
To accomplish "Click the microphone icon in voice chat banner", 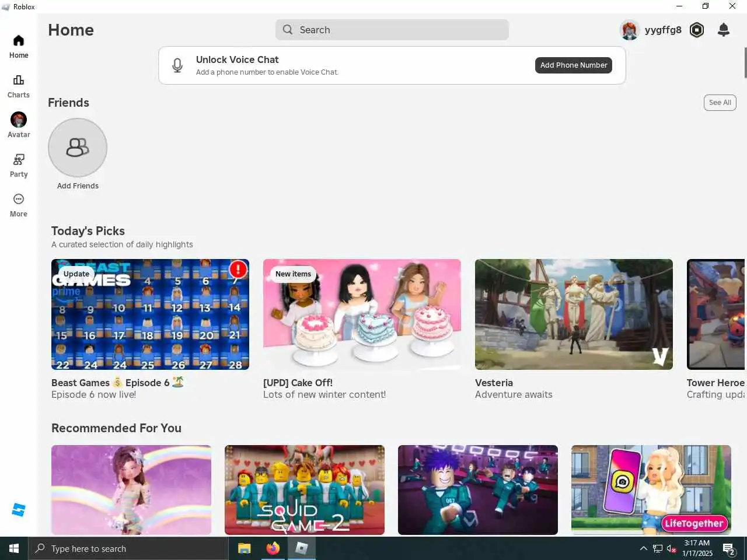I will (x=177, y=65).
